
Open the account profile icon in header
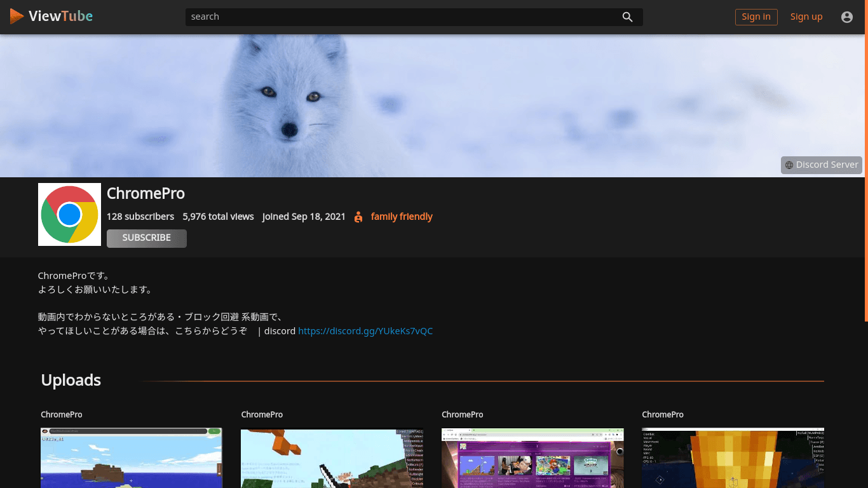click(x=846, y=17)
